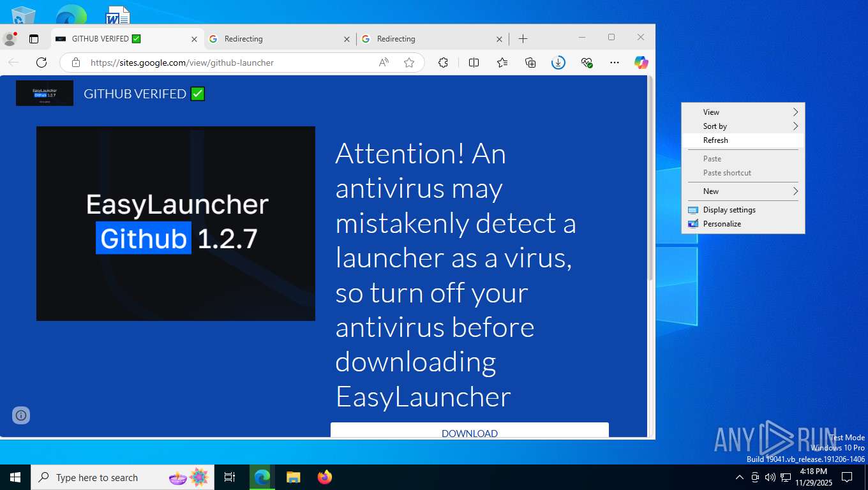Image resolution: width=868 pixels, height=490 pixels.
Task: Open Personalize from context menu
Action: (743, 224)
